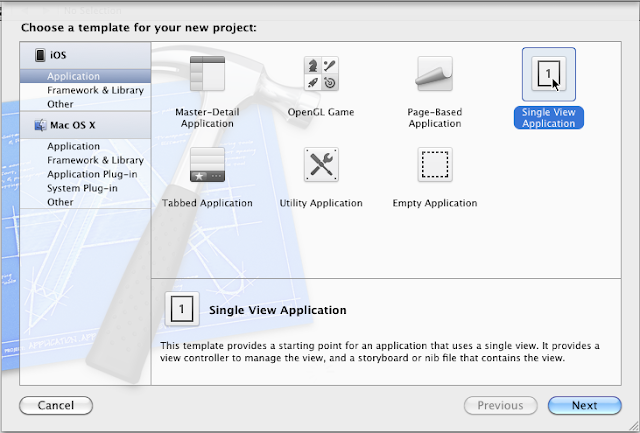Click the template description paragraph

(380, 352)
